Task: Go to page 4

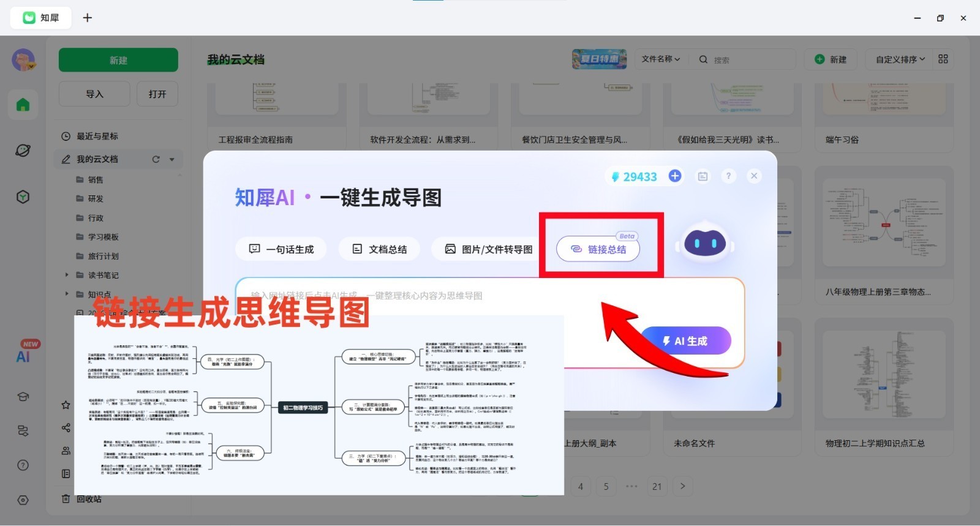Action: (x=581, y=487)
